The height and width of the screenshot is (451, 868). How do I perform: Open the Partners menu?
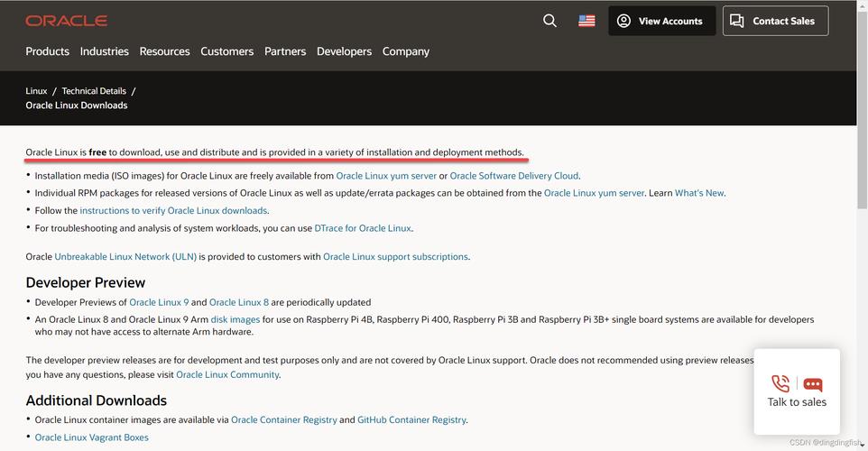[x=285, y=51]
